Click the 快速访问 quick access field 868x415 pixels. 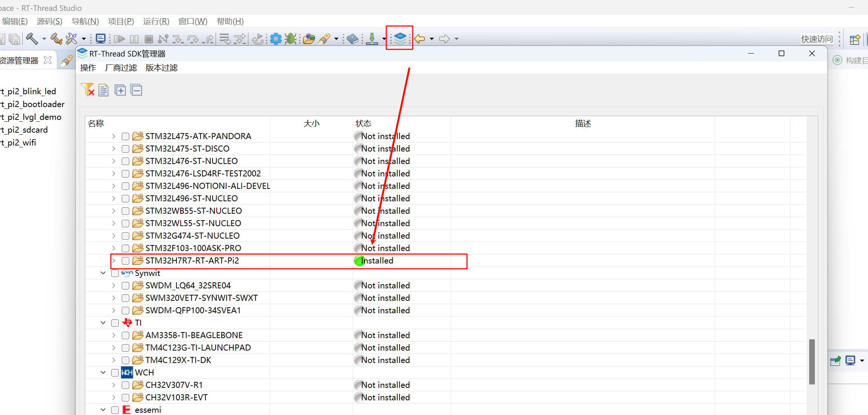coord(817,39)
